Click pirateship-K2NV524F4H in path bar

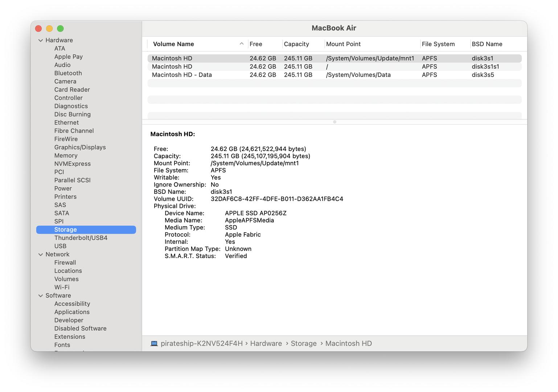(202, 343)
